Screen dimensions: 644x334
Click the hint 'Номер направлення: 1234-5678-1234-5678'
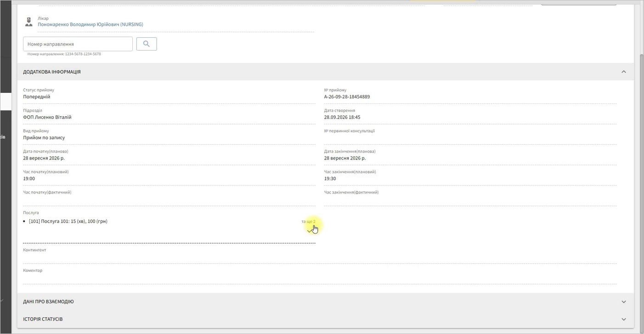coord(64,54)
